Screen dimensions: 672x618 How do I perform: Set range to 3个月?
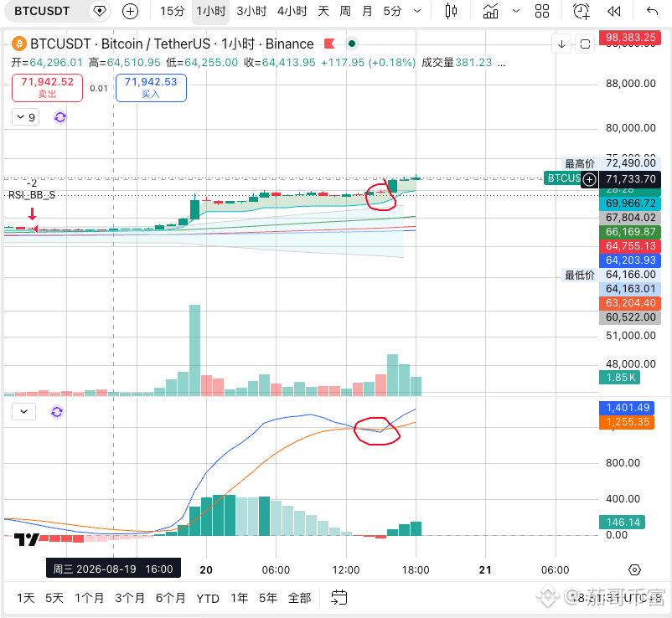130,598
